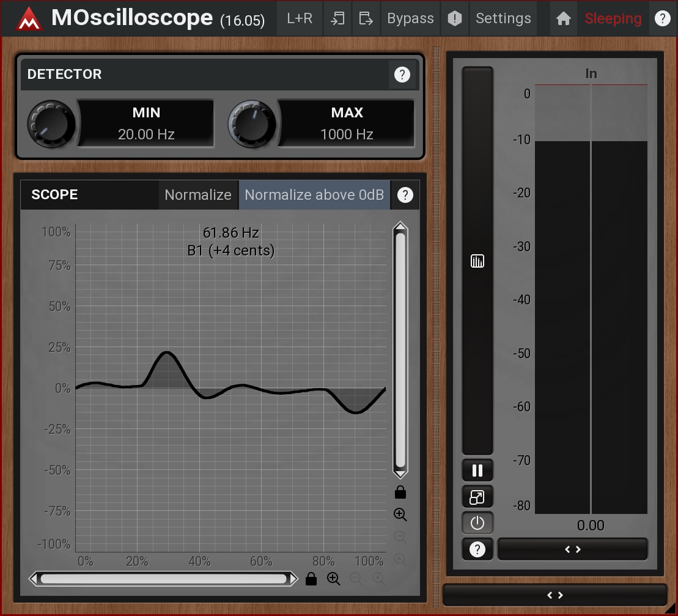
Task: Open the meters in a popup window
Action: (477, 497)
